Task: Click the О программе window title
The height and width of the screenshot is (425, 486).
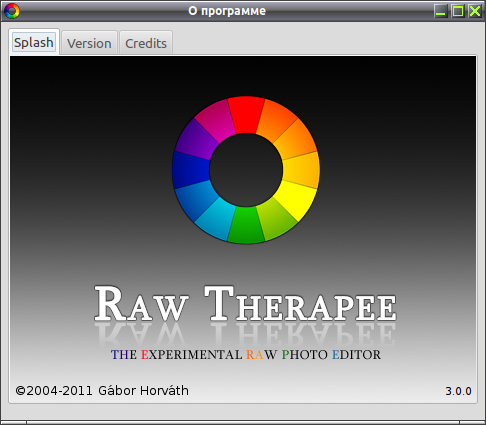Action: (227, 11)
